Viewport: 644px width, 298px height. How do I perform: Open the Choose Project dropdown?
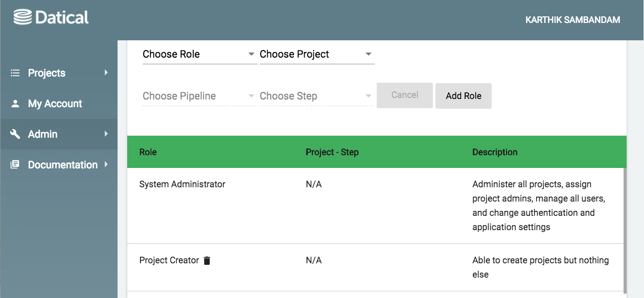click(316, 55)
